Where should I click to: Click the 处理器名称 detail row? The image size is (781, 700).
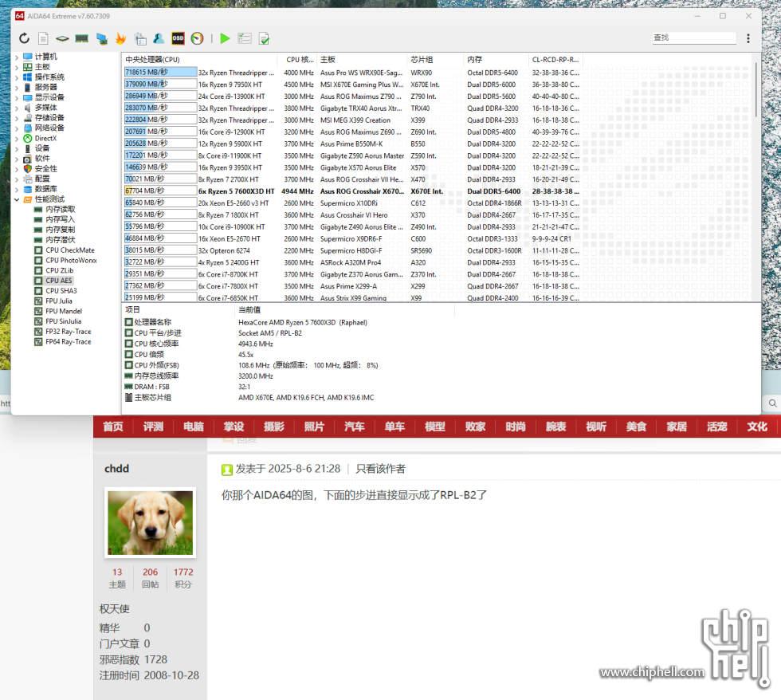tap(288, 322)
